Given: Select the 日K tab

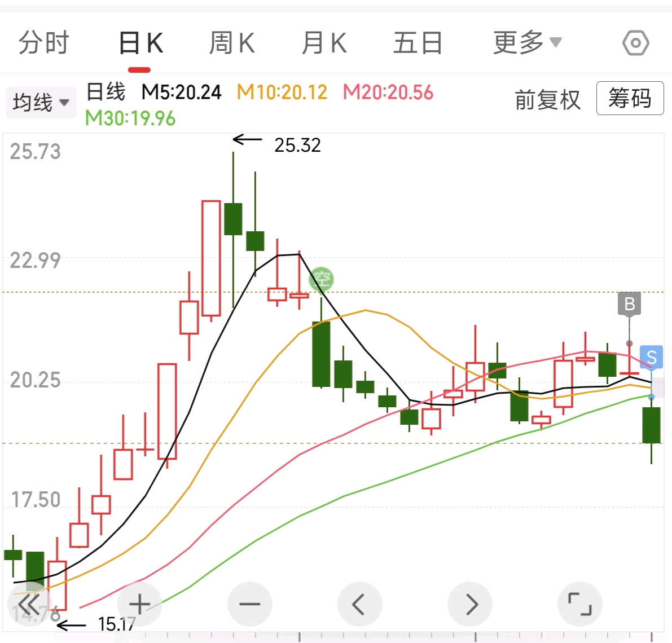Looking at the screenshot, I should coord(140,43).
